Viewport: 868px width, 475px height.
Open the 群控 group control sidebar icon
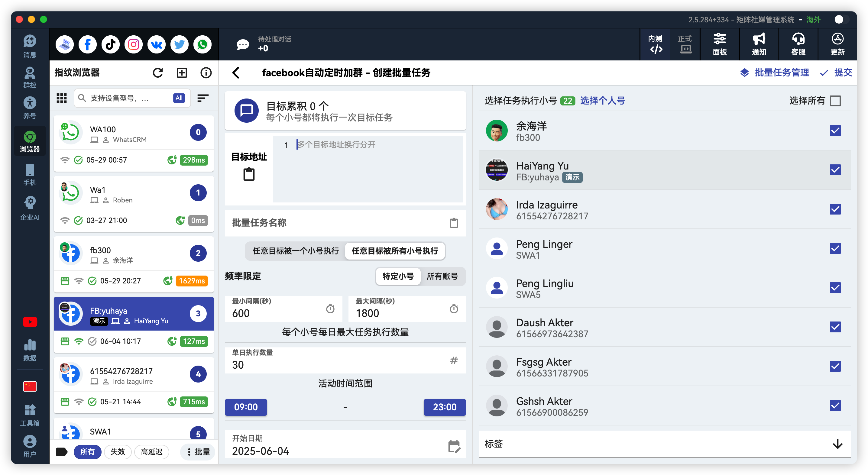(x=30, y=77)
